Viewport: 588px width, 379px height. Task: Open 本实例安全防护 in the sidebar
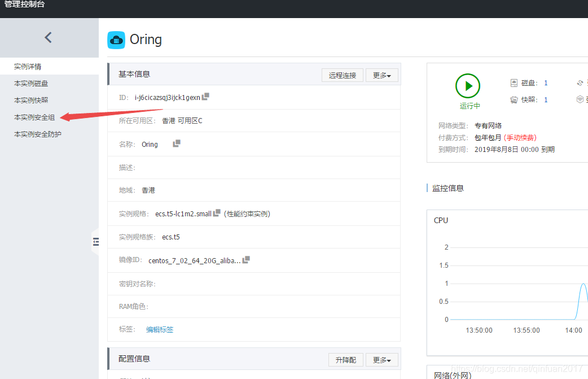click(37, 134)
